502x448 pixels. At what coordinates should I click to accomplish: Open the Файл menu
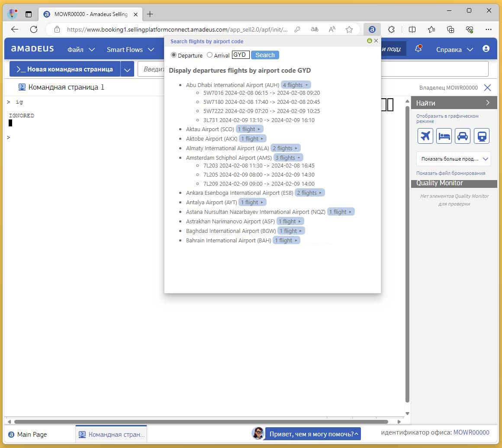click(x=81, y=50)
